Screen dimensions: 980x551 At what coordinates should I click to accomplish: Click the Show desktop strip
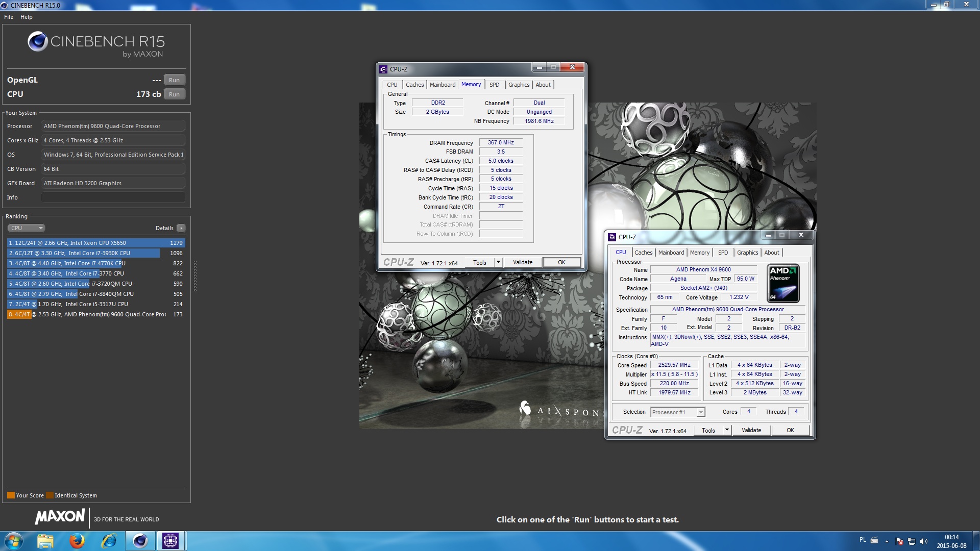[976, 541]
